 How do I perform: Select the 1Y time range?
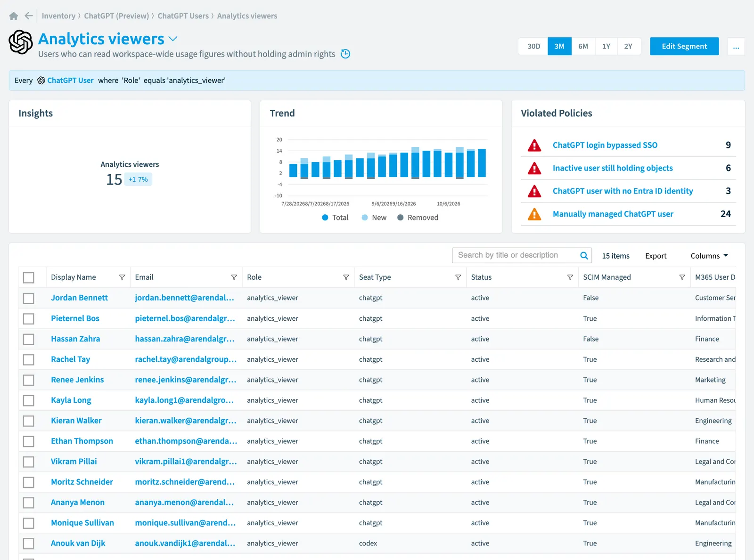click(606, 46)
